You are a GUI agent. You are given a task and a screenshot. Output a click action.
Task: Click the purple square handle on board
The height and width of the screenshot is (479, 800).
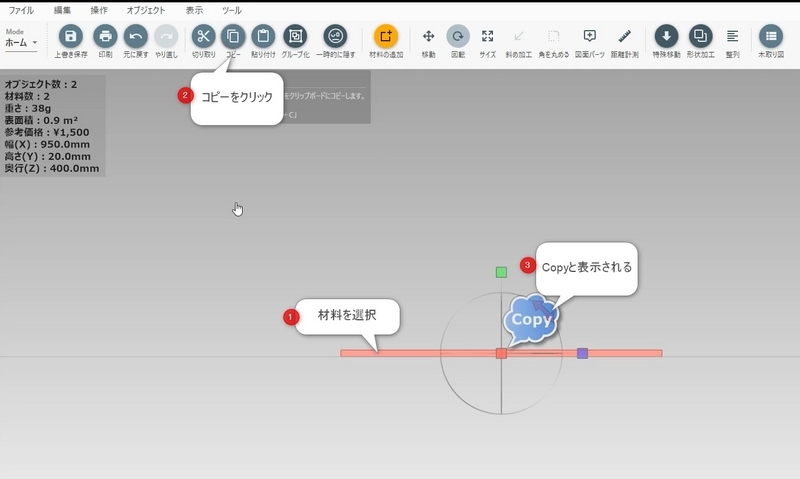pos(582,353)
